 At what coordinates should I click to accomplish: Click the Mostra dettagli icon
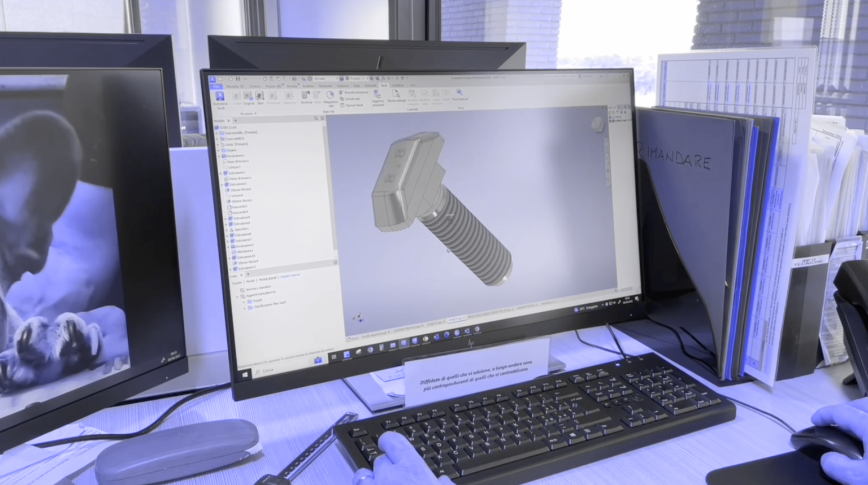pos(396,94)
